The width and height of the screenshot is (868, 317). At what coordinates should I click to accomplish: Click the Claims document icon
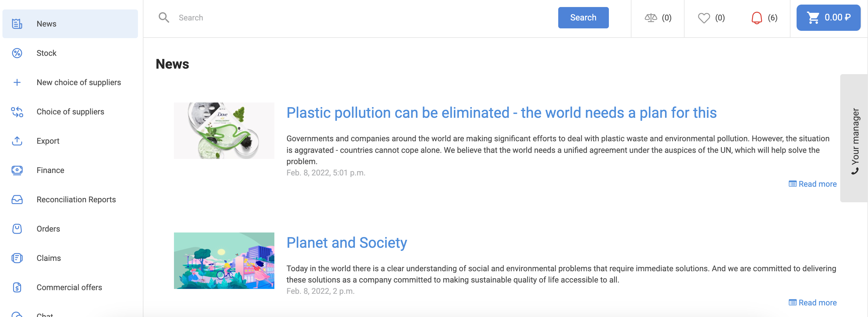coord(17,258)
